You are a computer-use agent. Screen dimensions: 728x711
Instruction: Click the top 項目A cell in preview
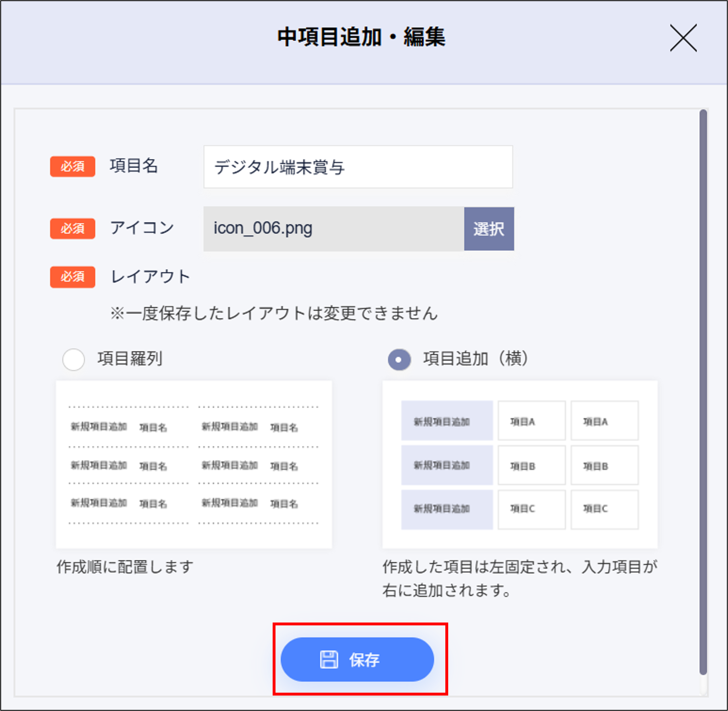coord(531,421)
